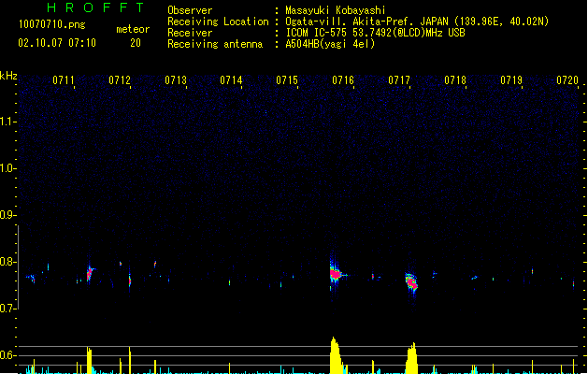Click the echo at the 0712 mark
This screenshot has height=374, width=588.
(130, 280)
